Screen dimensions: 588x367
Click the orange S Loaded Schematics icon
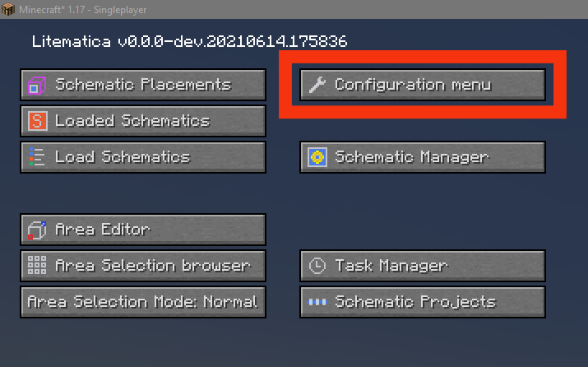pos(37,121)
